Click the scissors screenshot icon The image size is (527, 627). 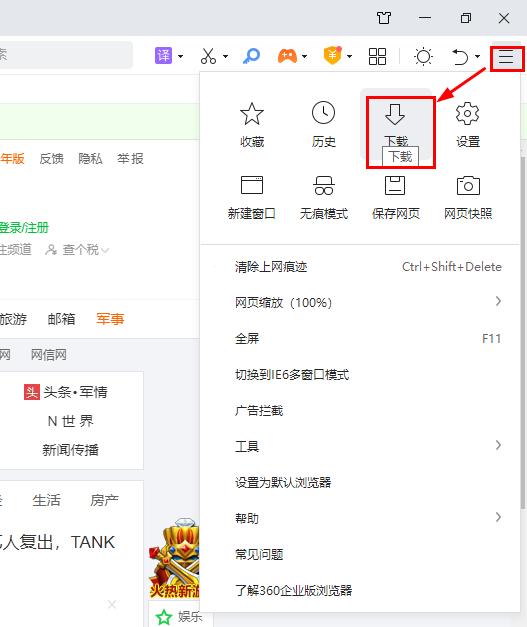pyautogui.click(x=208, y=56)
